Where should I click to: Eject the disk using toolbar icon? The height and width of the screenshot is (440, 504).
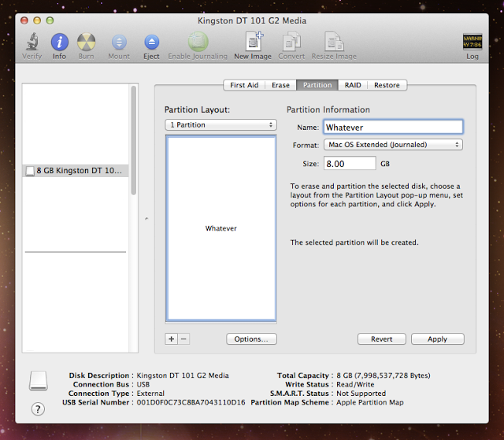(151, 42)
